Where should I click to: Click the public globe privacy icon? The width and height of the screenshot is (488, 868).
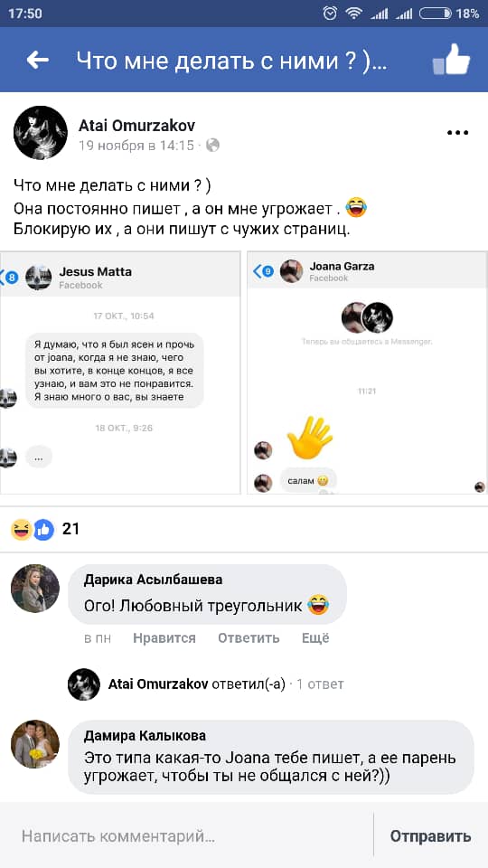(213, 146)
